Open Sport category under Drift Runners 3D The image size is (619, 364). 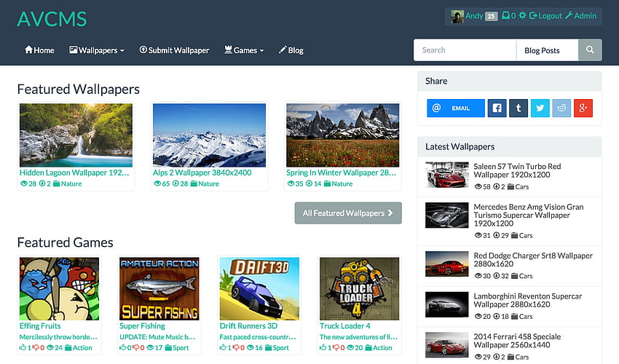coord(277,347)
